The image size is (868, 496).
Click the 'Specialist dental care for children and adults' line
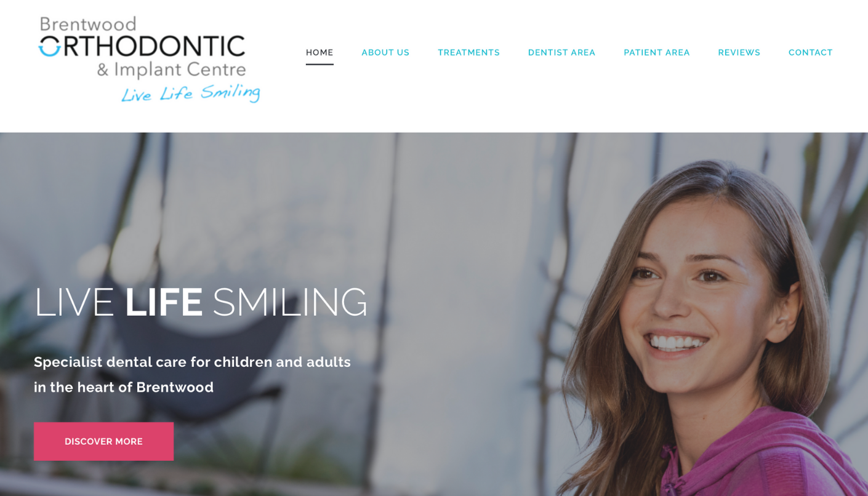point(192,362)
